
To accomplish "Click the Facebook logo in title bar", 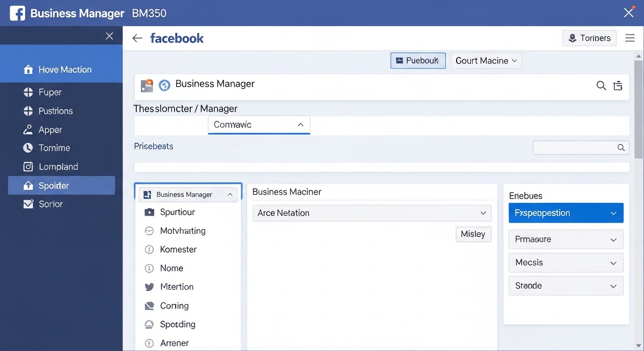I will pyautogui.click(x=17, y=13).
